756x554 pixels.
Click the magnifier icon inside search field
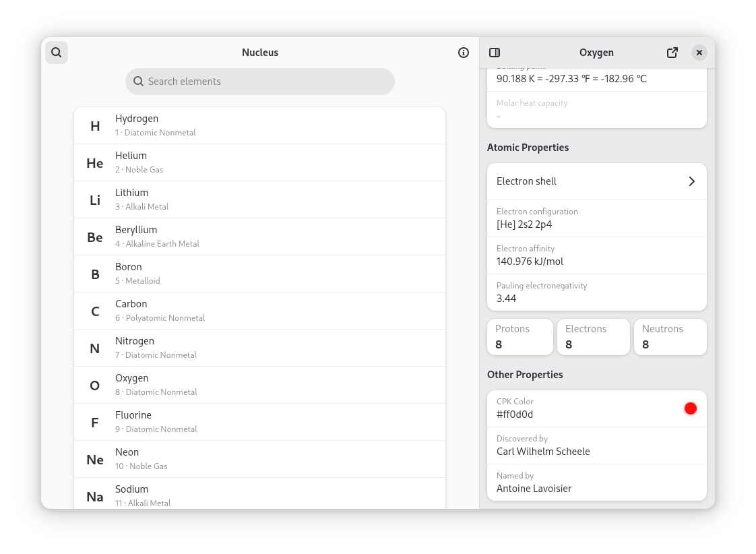[x=138, y=82]
